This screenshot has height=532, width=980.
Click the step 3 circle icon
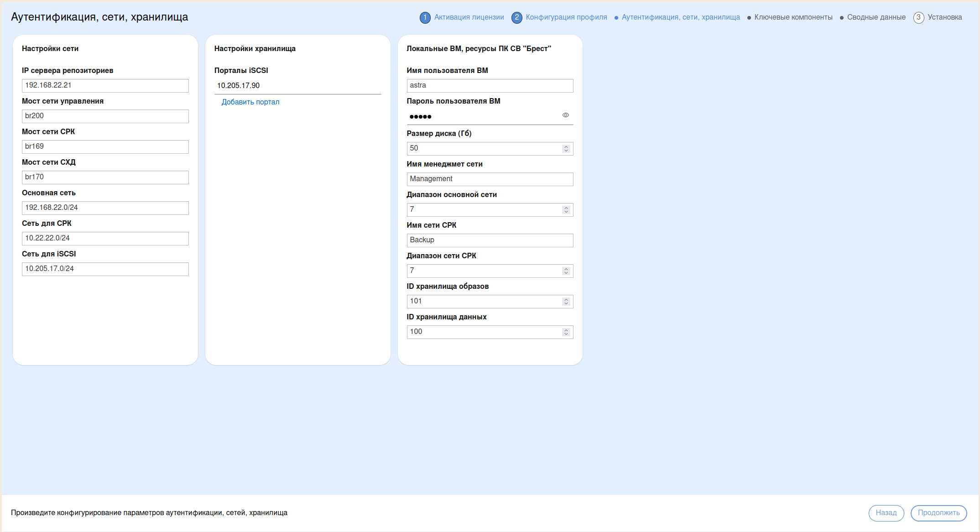pyautogui.click(x=918, y=18)
